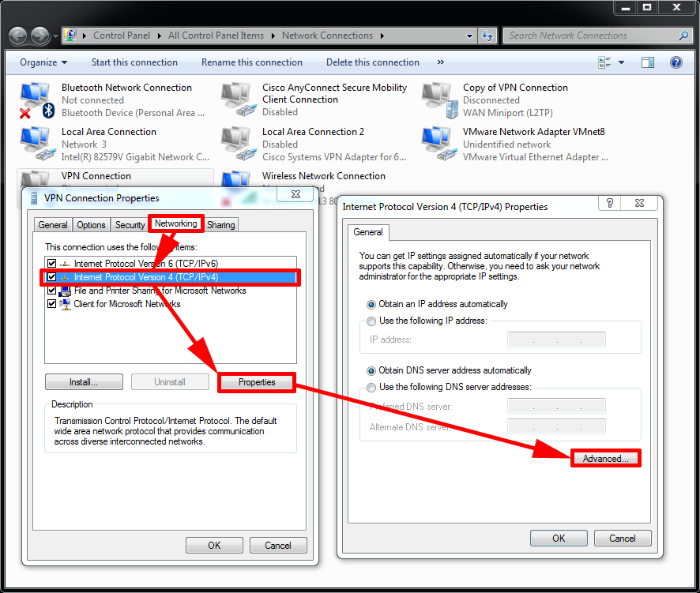Select General tab in IPv4 Properties
The width and height of the screenshot is (700, 593).
pyautogui.click(x=368, y=232)
